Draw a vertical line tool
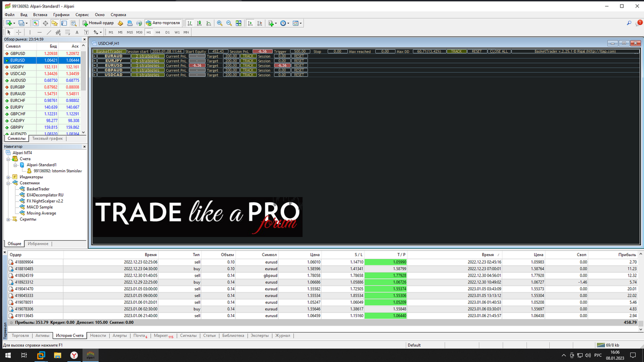 pyautogui.click(x=30, y=32)
